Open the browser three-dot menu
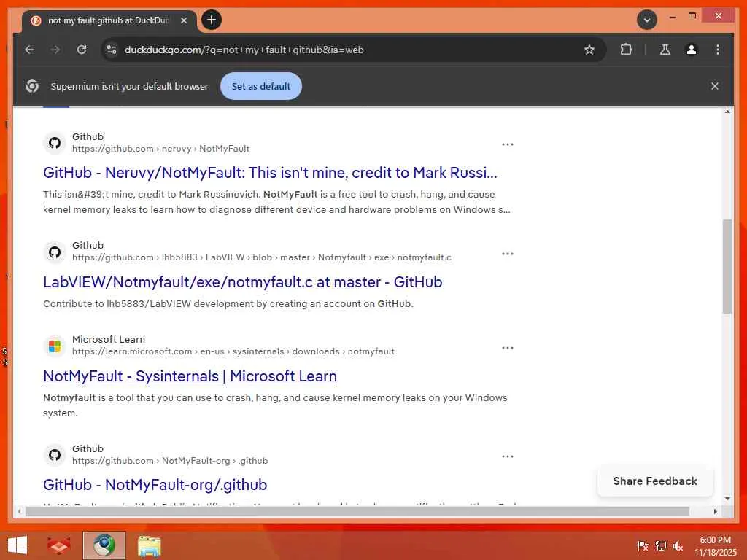The image size is (747, 560). pyautogui.click(x=718, y=50)
